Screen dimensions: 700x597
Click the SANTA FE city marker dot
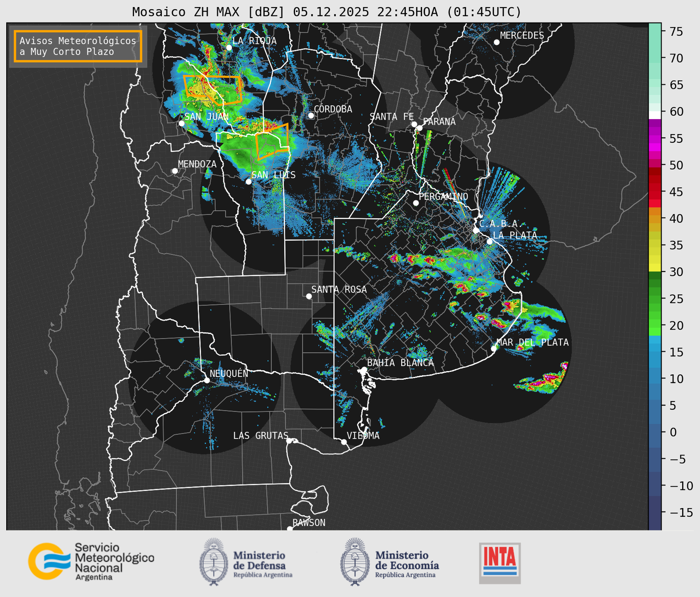click(414, 124)
